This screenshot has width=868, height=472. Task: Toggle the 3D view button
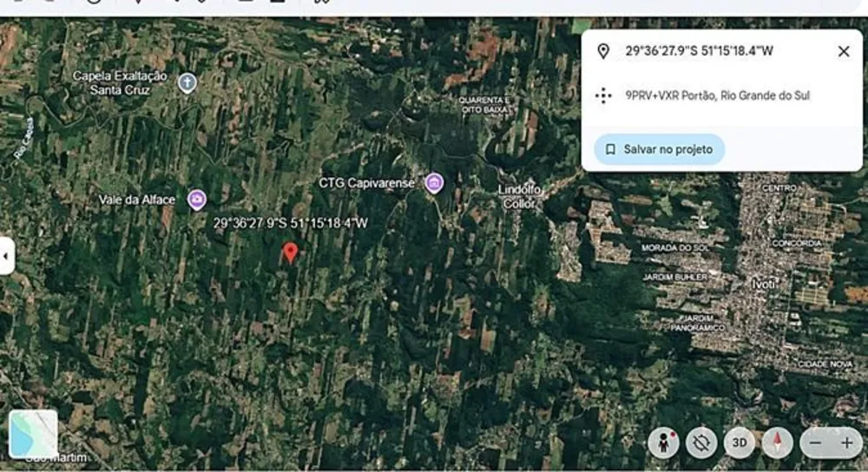pos(739,442)
